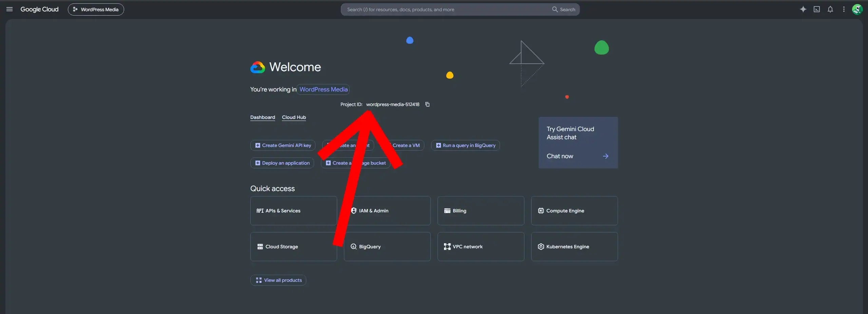This screenshot has height=314, width=868.
Task: Open the three-dot settings menu
Action: click(x=844, y=9)
